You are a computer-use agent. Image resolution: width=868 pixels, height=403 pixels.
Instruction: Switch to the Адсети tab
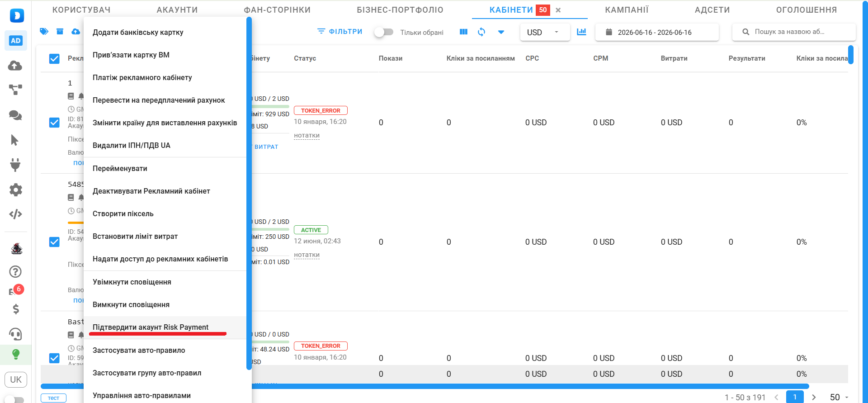pos(712,10)
